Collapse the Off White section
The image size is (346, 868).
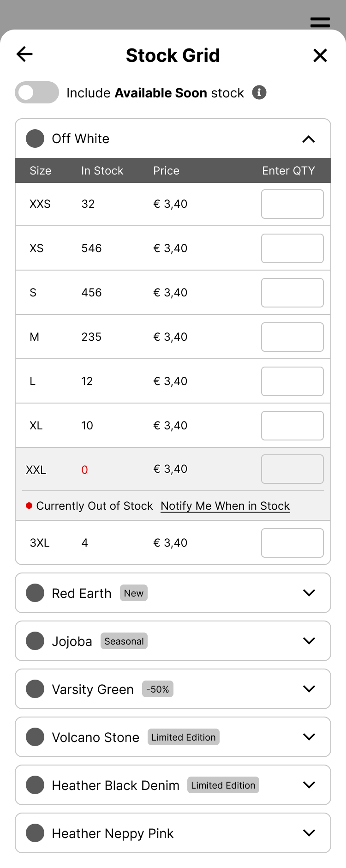click(x=309, y=139)
